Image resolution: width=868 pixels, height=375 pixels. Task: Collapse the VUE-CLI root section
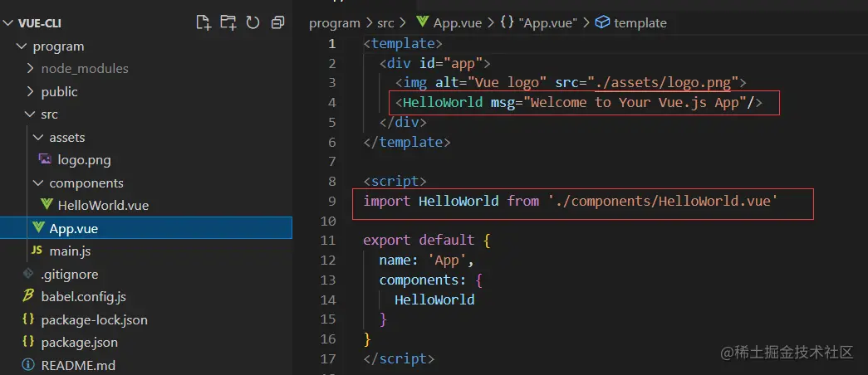click(x=8, y=23)
